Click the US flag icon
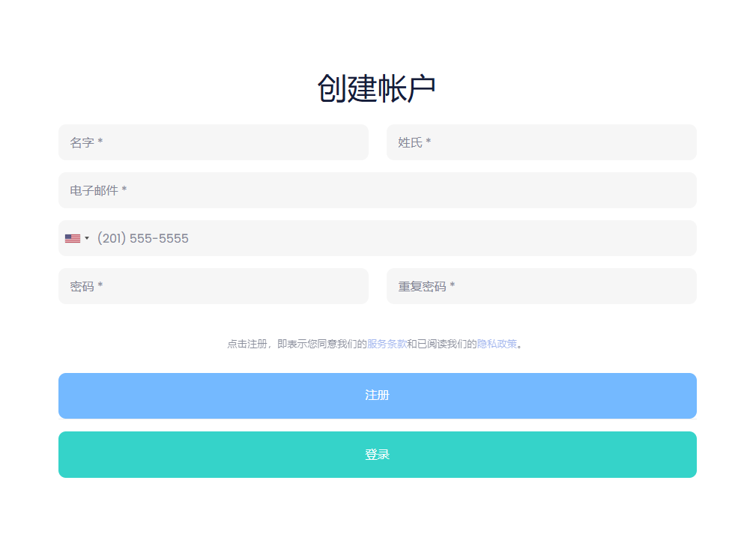The width and height of the screenshot is (756, 546). (x=72, y=238)
